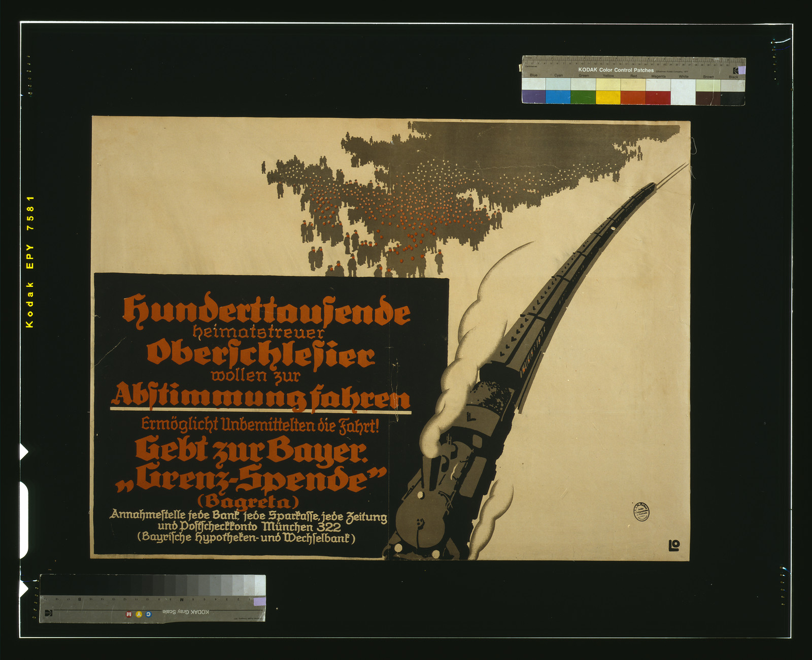Click the headline word "Hunderttausende"
The width and height of the screenshot is (812, 660).
266,310
